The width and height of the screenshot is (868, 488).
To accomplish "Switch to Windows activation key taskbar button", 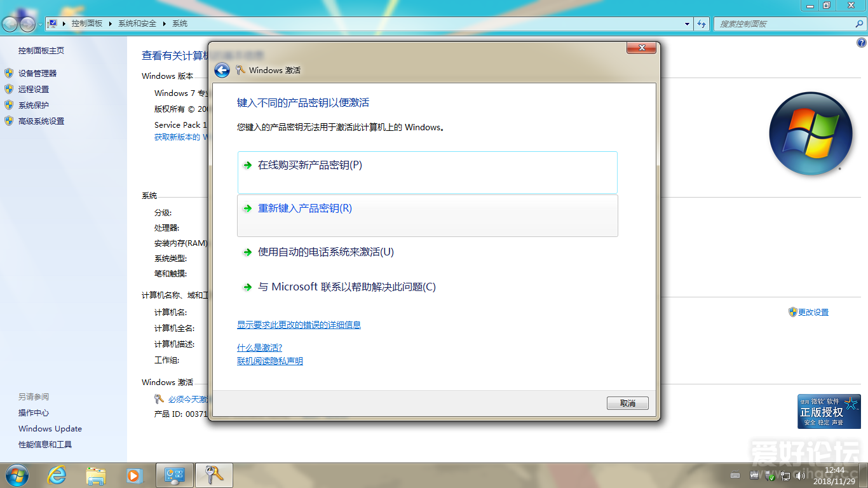I will [x=214, y=475].
